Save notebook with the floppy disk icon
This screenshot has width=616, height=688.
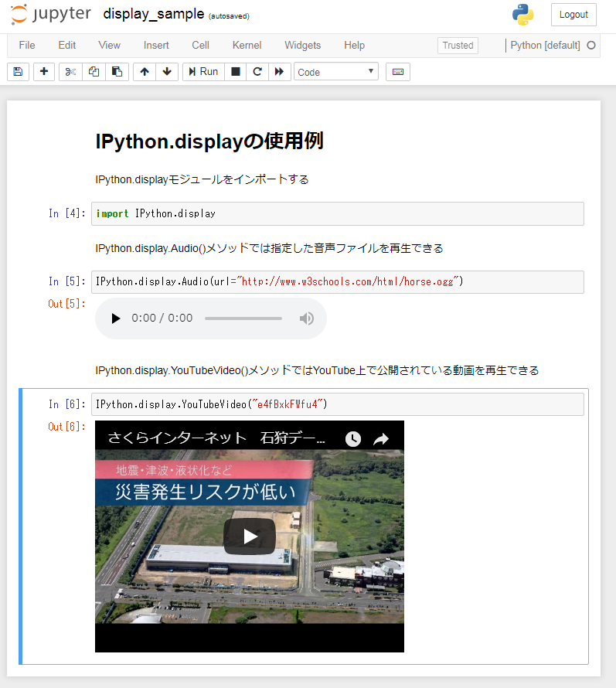18,72
